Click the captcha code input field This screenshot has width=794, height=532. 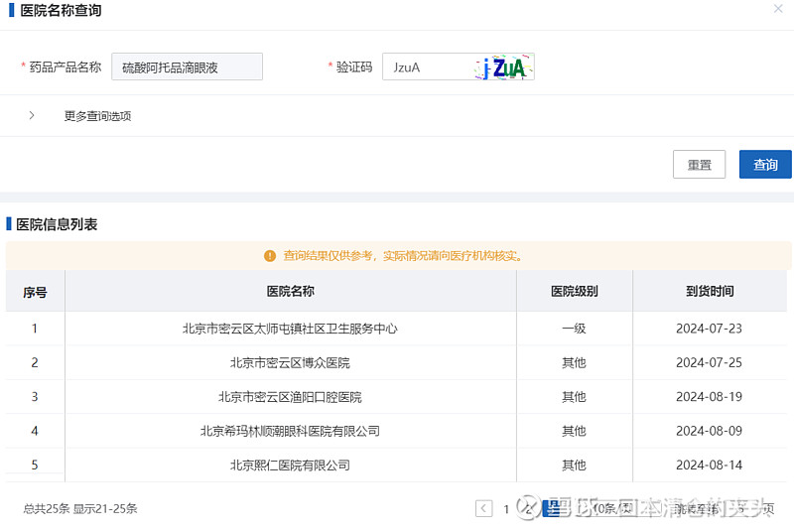coord(427,67)
